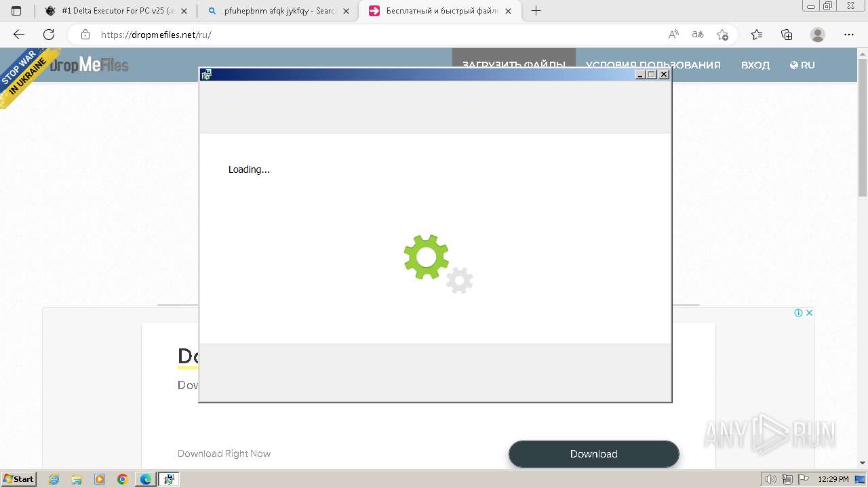Viewport: 868px width, 488px height.
Task: Open File Explorer from taskbar
Action: point(77,479)
